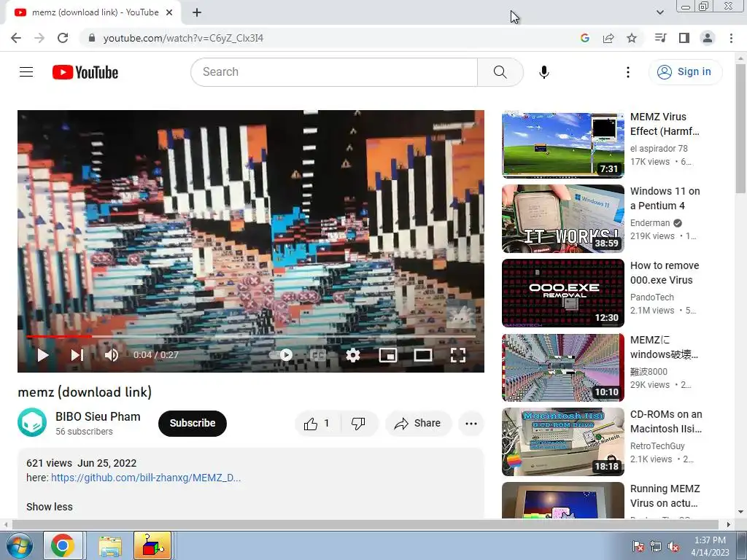Screen dimensions: 747x560
Task: Bookmark this tab with the star
Action: (632, 38)
